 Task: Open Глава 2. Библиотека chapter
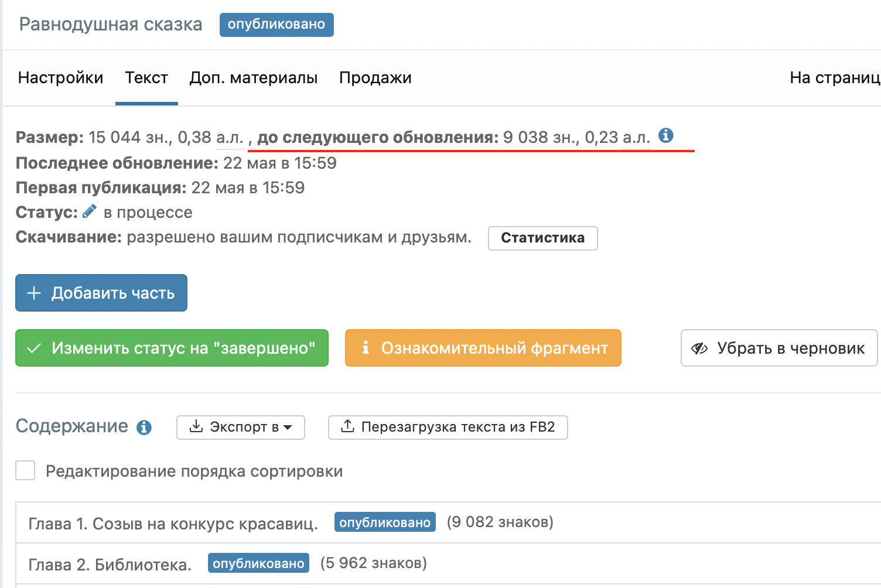point(110,565)
